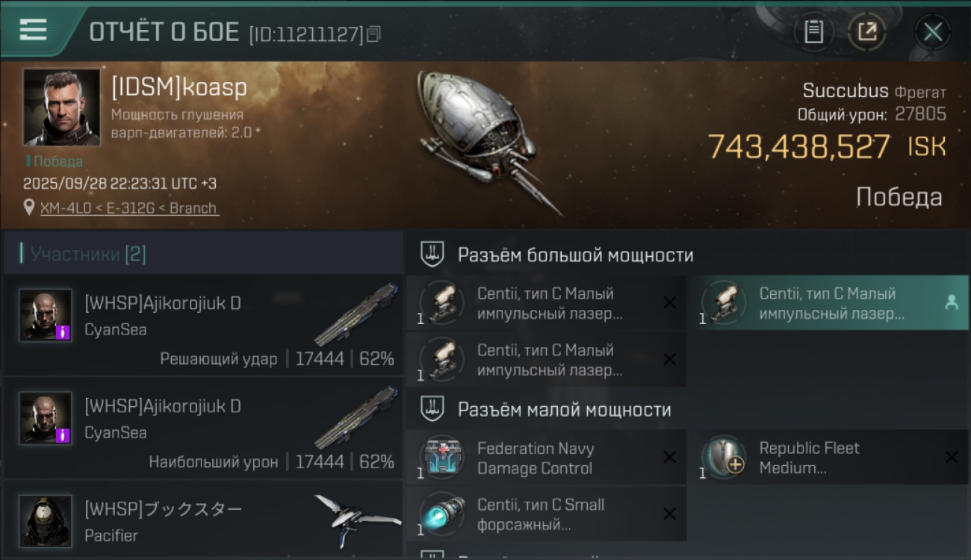Screen dimensions: 971x560
Task: Select Ajikorojiuk D top damage entry
Action: pos(203,428)
